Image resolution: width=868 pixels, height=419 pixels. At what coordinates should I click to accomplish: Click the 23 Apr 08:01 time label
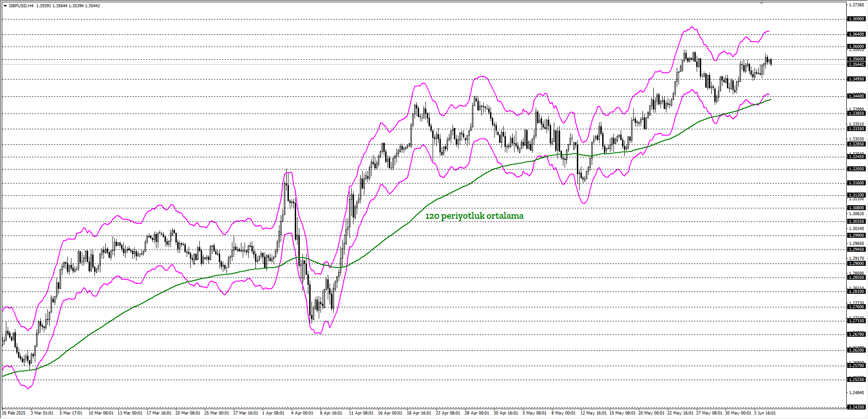[448, 413]
